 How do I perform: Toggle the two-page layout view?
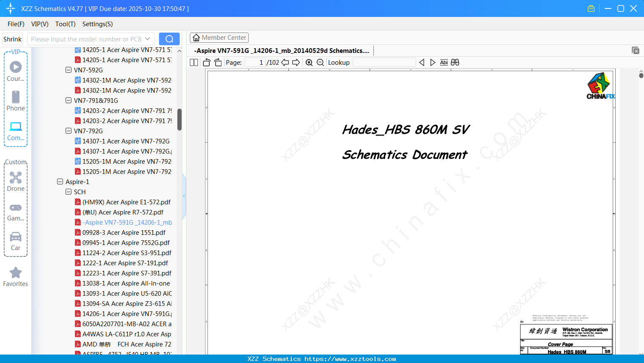pos(194,63)
